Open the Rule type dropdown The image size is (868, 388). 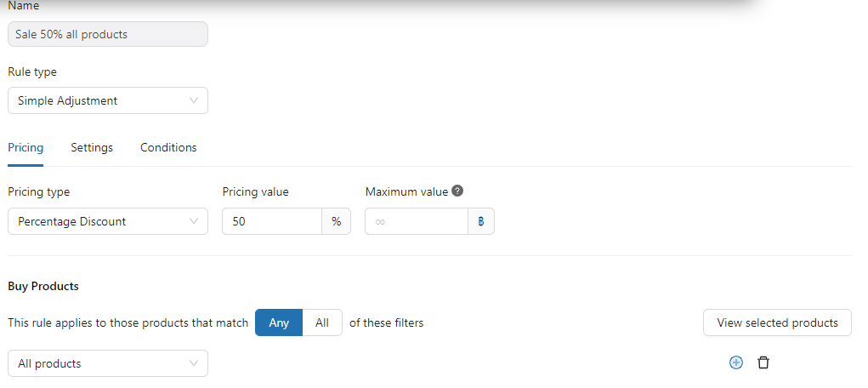point(108,100)
